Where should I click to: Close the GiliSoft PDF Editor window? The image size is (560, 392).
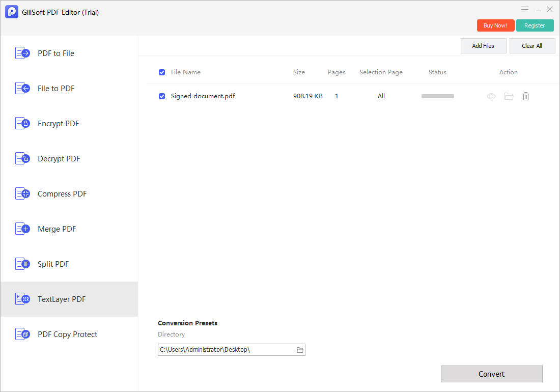coord(550,10)
